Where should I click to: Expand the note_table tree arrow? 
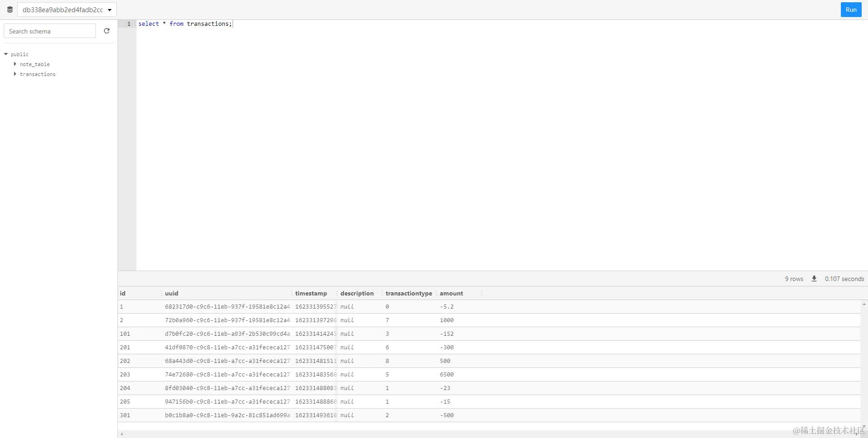click(x=15, y=64)
